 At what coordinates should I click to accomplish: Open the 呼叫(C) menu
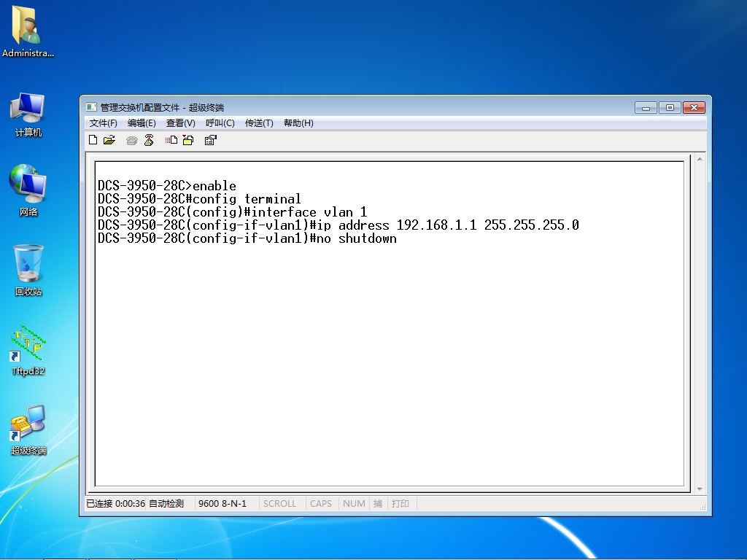220,122
